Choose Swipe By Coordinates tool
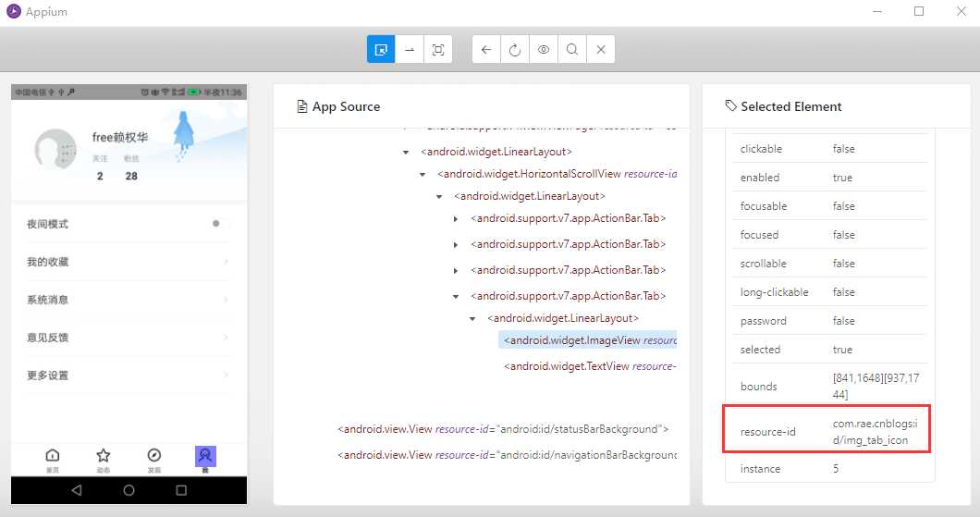This screenshot has height=517, width=980. point(410,49)
